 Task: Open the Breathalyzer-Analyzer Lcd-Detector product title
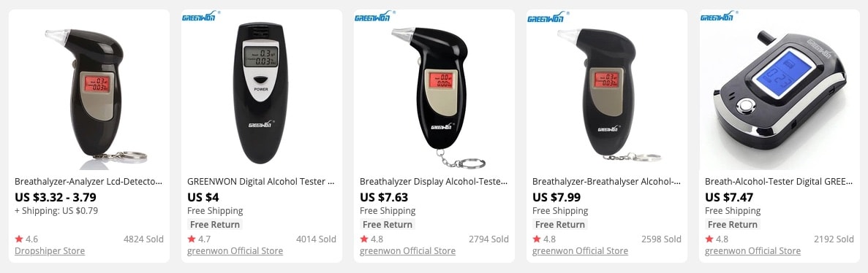88,181
